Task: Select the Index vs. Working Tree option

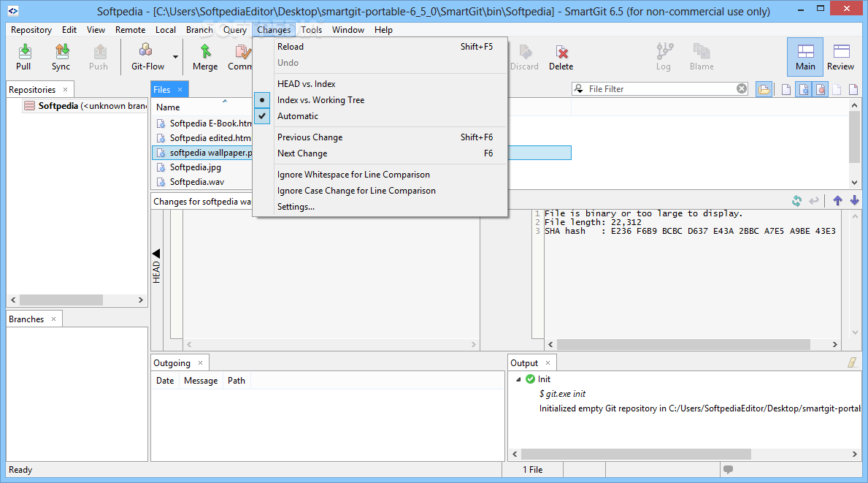Action: click(380, 100)
